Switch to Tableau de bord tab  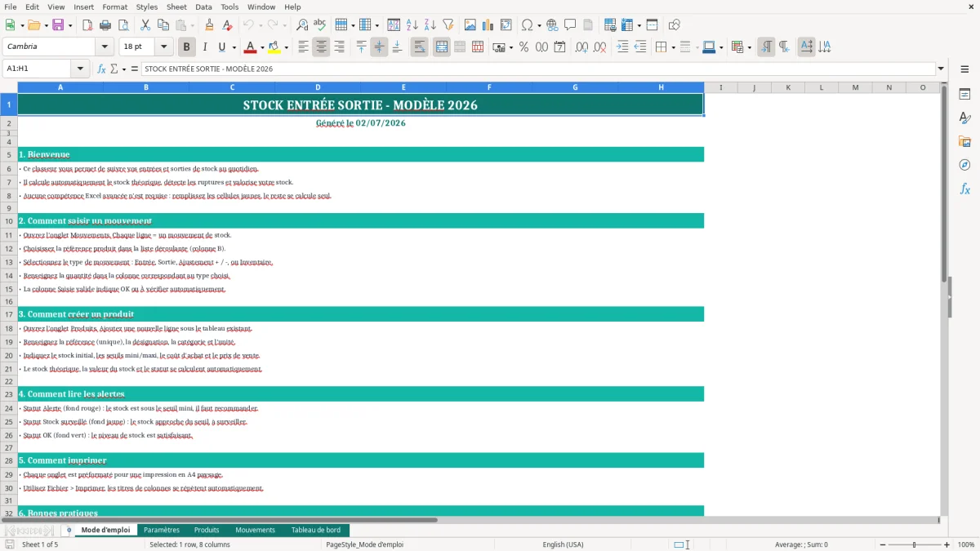(316, 530)
